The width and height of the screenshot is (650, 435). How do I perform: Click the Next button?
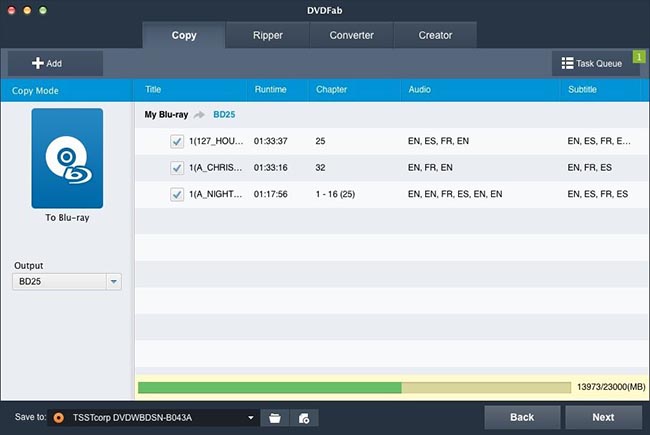point(603,417)
